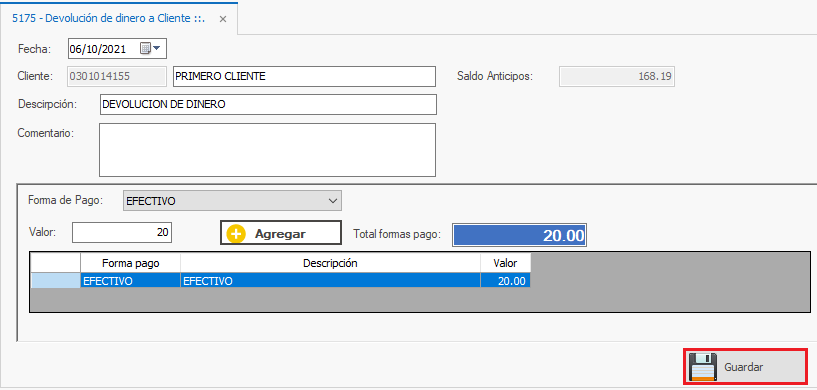Viewport: 817px width, 390px height.
Task: Open the Fecha date dropdown arrow
Action: point(156,48)
